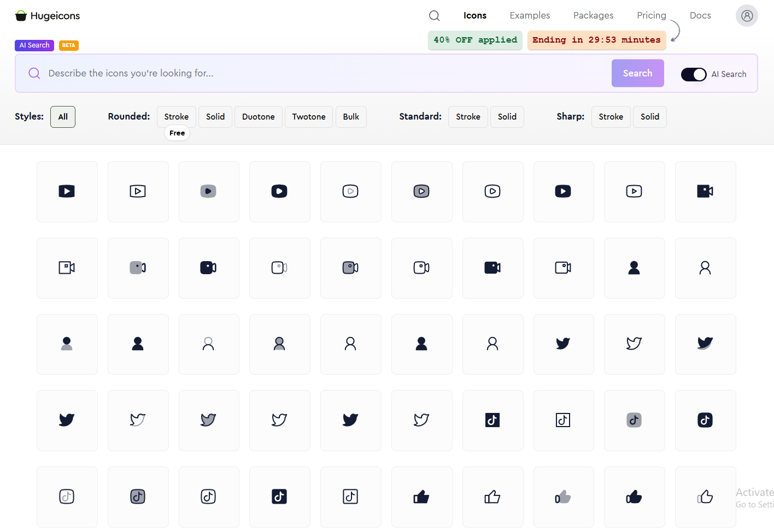Select the outline user icon ending second row
Viewport: 774px width, 532px height.
pyautogui.click(x=705, y=268)
